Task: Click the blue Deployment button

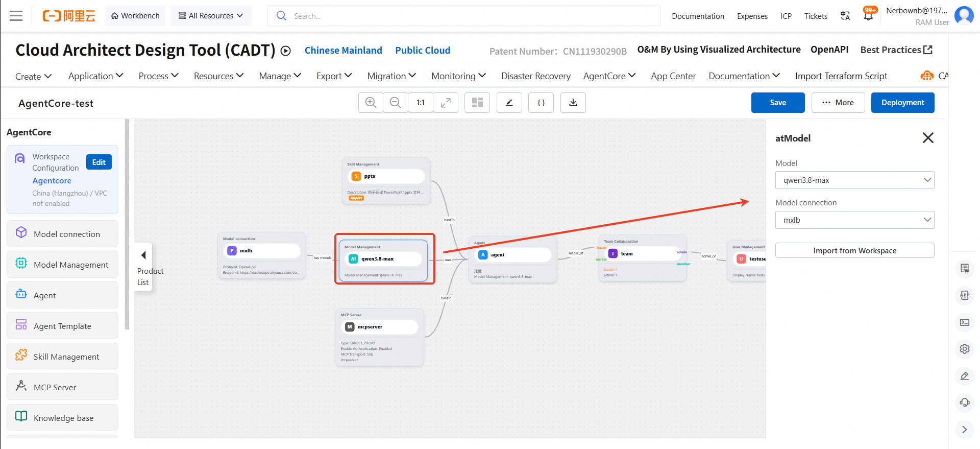Action: pos(902,103)
